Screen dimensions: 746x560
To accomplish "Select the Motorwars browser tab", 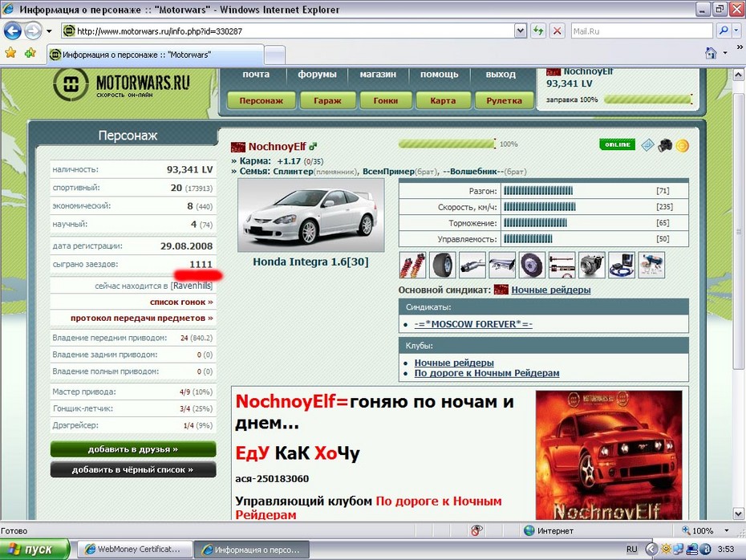I will [155, 55].
